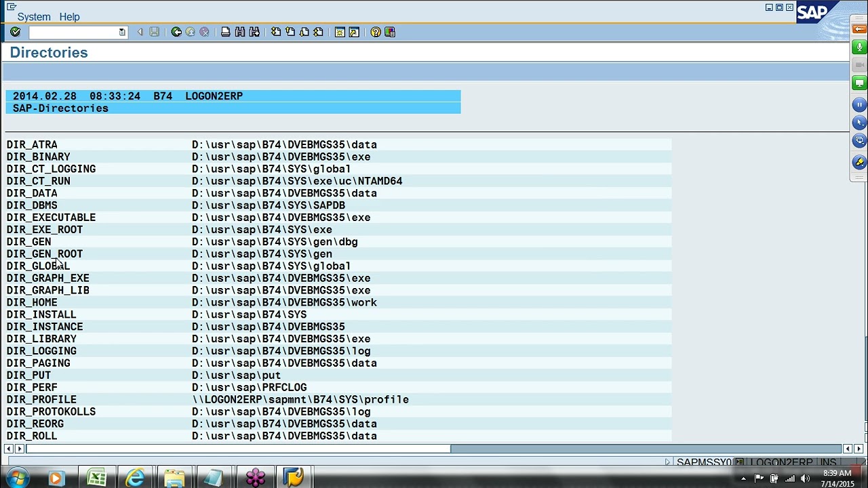Toggle the green microphone button

pos(859,47)
